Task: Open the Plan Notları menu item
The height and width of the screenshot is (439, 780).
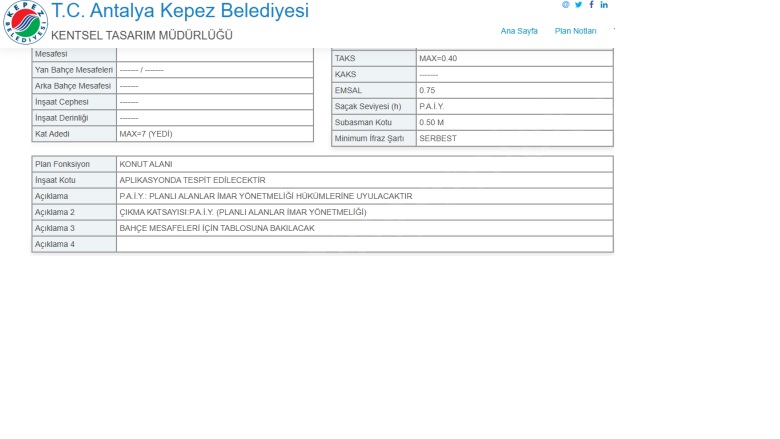Action: (575, 31)
